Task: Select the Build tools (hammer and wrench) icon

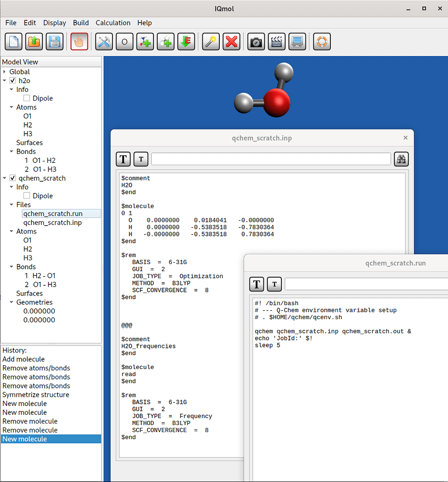Action: click(104, 41)
